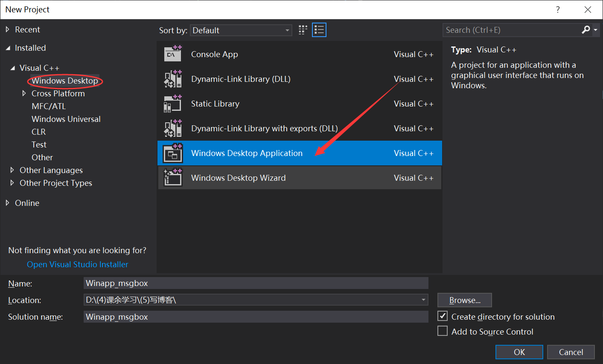603x364 pixels.
Task: Expand Other Languages node
Action: click(12, 170)
